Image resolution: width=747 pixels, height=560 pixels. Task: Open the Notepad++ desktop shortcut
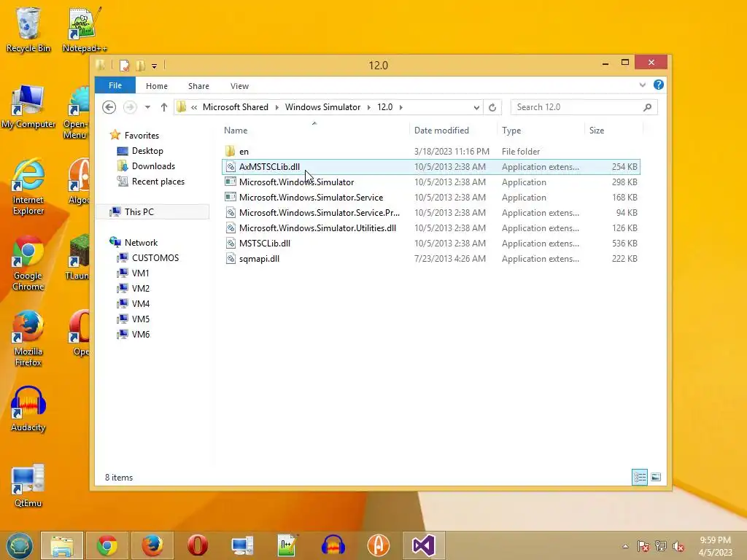click(85, 29)
